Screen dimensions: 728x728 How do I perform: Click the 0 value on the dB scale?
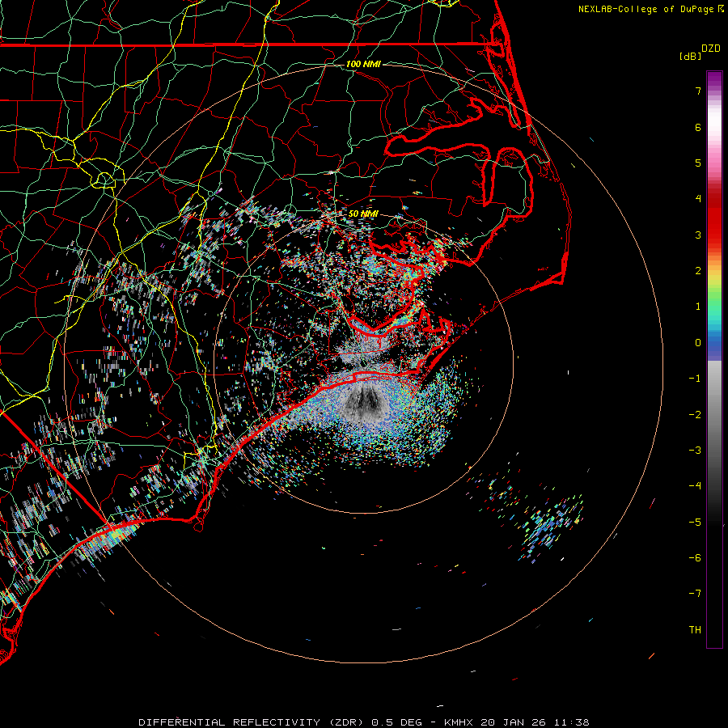click(698, 343)
